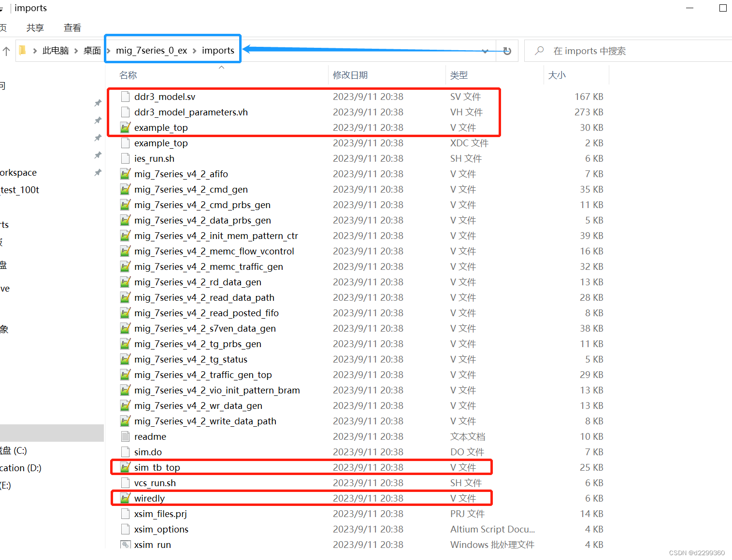Open drive (E:) in the sidebar
This screenshot has height=560, width=732.
click(x=6, y=485)
